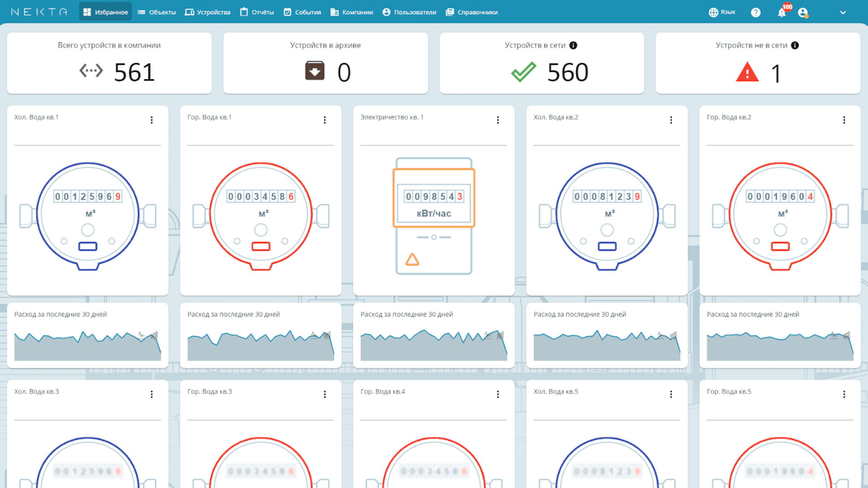Switch to bar chart under Гор. Вода кв.2
Image resolution: width=868 pixels, height=488 pixels.
[x=847, y=335]
